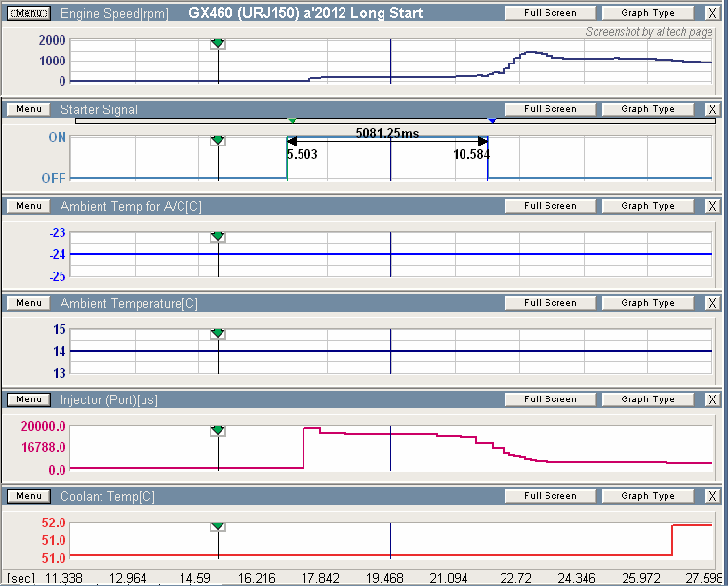The height and width of the screenshot is (586, 728).
Task: Close the Coolant Temp graph panel
Action: 711,496
